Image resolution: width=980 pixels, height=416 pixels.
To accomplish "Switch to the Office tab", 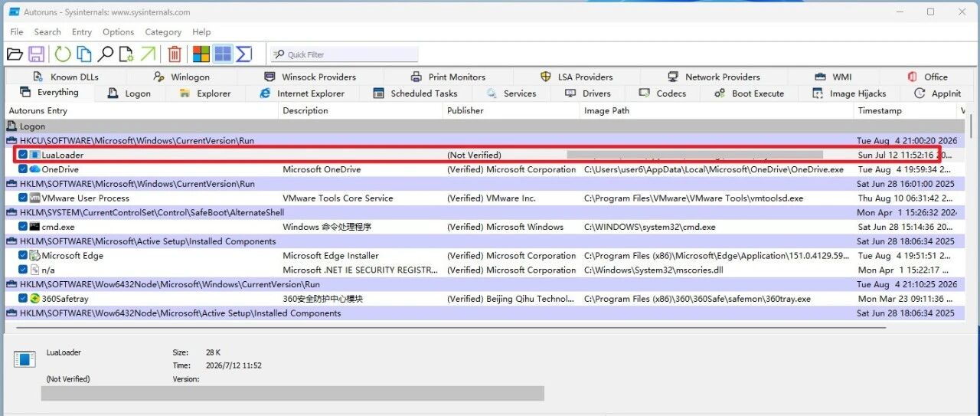I will pos(927,77).
